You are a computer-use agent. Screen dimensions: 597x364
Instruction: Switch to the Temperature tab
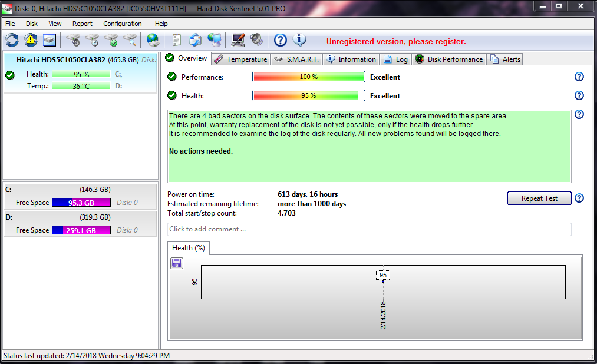(x=241, y=59)
